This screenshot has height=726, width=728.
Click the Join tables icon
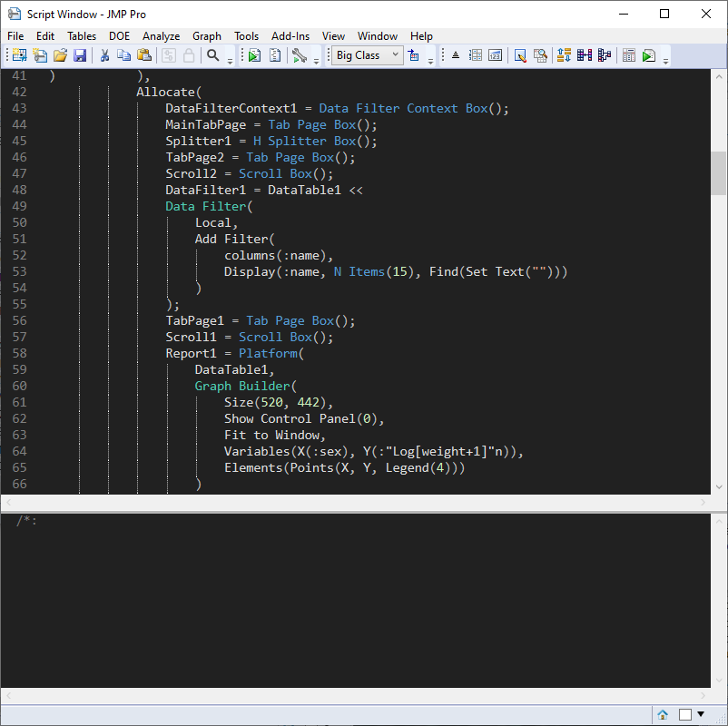tap(584, 55)
